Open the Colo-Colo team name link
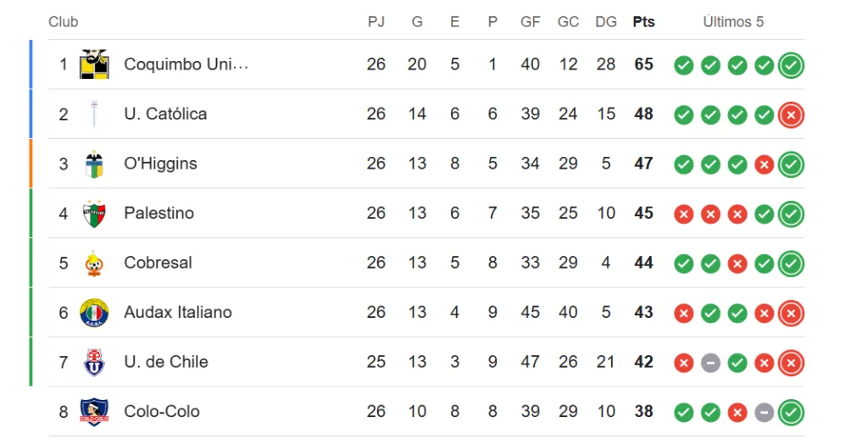The image size is (868, 439). (162, 412)
